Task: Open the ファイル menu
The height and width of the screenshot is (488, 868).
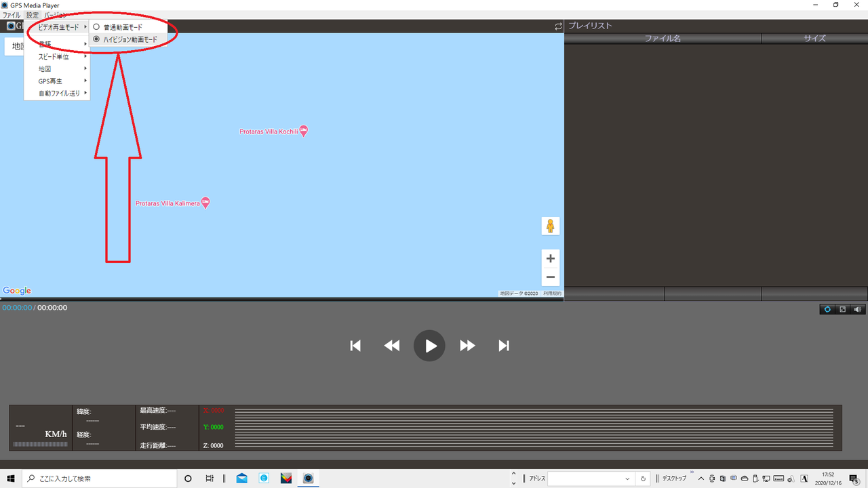Action: click(x=12, y=15)
